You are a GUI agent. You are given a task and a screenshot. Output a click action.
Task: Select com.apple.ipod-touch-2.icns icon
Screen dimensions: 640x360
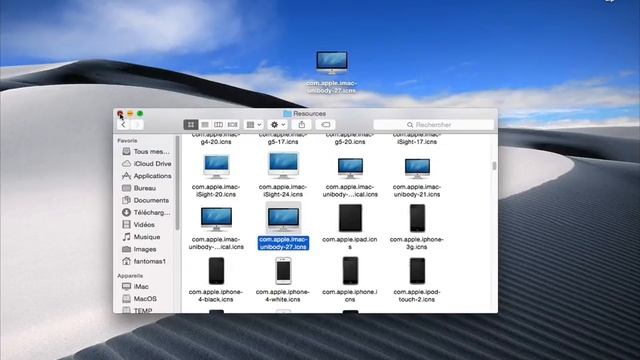[417, 271]
